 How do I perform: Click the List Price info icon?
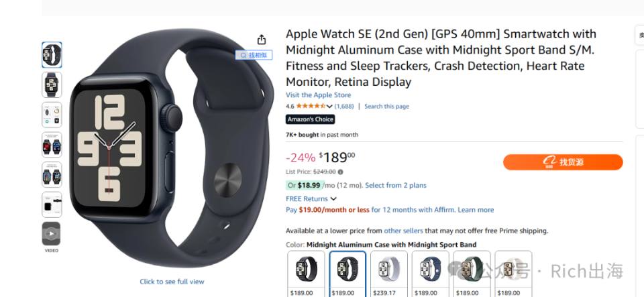pos(341,172)
